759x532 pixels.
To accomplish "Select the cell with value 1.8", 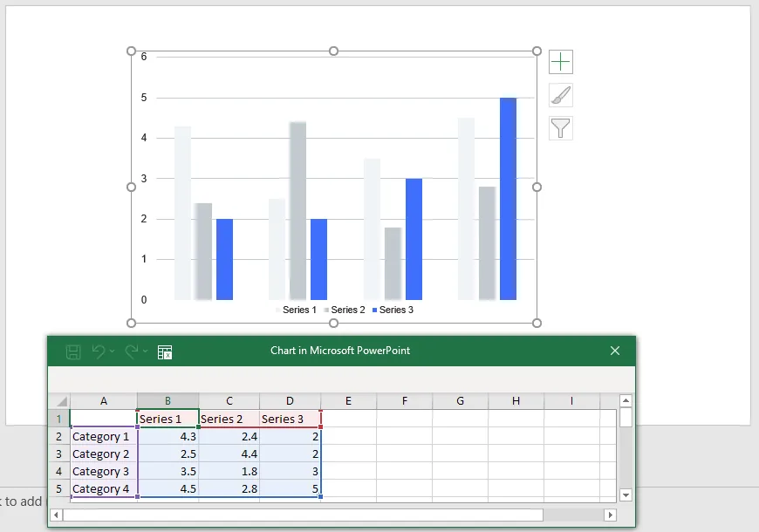I will pos(229,472).
